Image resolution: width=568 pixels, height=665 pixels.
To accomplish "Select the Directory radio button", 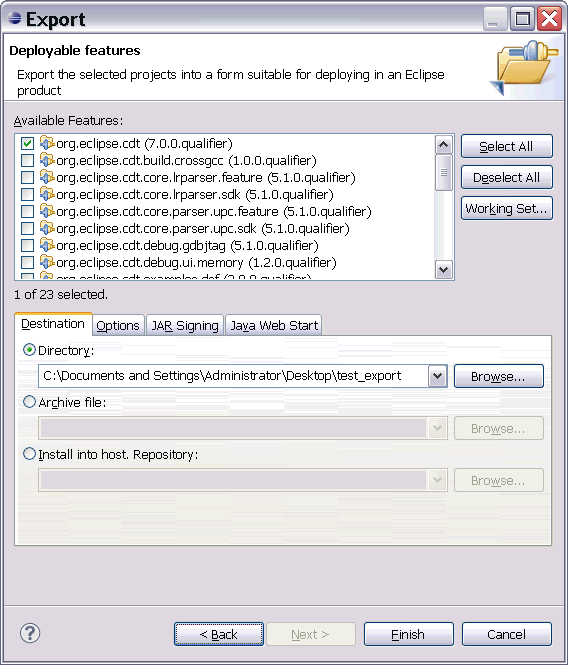I will (29, 350).
